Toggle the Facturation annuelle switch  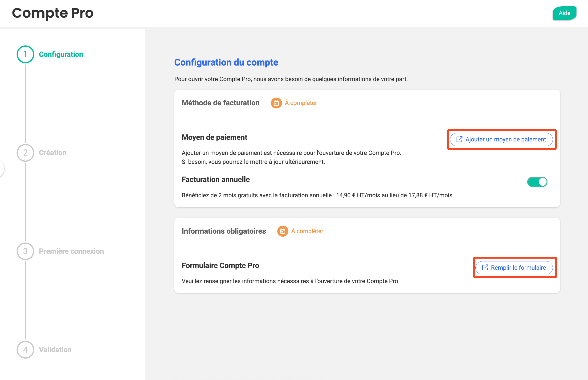click(x=537, y=182)
